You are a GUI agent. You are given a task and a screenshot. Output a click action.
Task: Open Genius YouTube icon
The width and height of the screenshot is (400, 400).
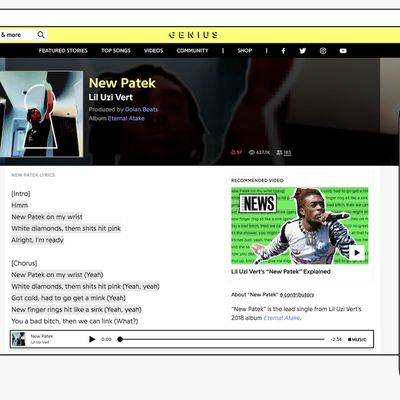pyautogui.click(x=343, y=51)
